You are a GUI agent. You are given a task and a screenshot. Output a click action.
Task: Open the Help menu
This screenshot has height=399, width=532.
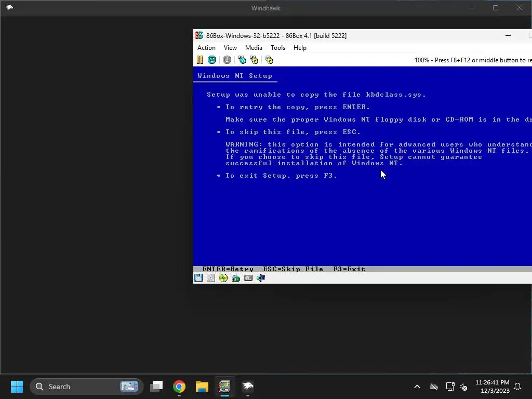point(300,48)
